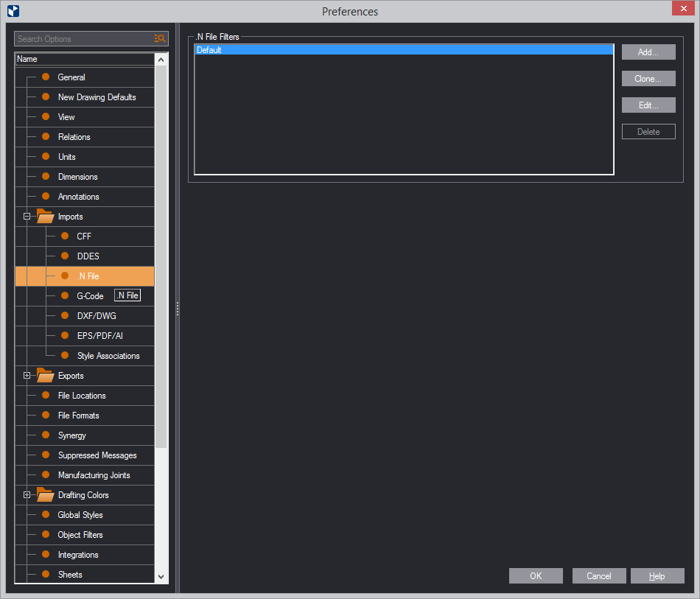Click the orange bullet beside Units
This screenshot has height=599, width=700.
(46, 156)
